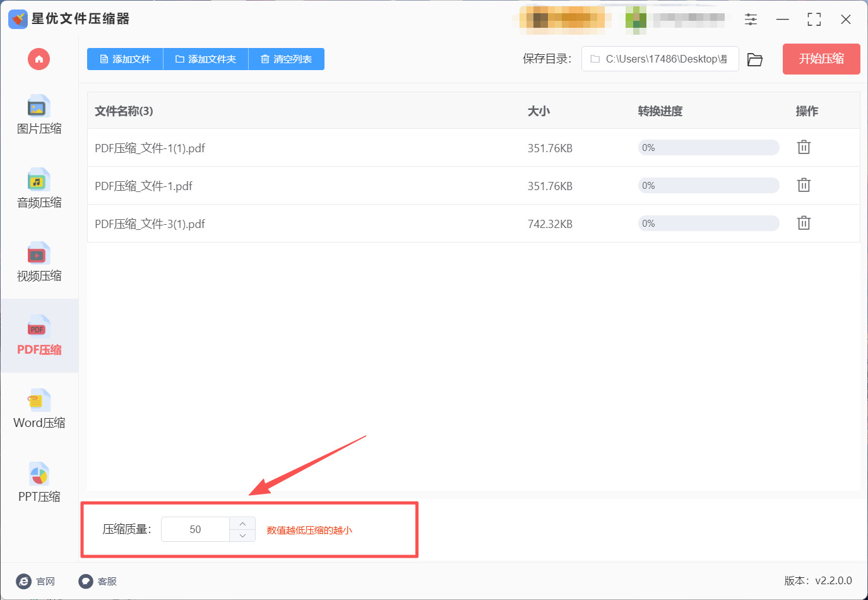
Task: Delete PDF压缩_文件-3(1).pdf with trash icon
Action: (804, 223)
